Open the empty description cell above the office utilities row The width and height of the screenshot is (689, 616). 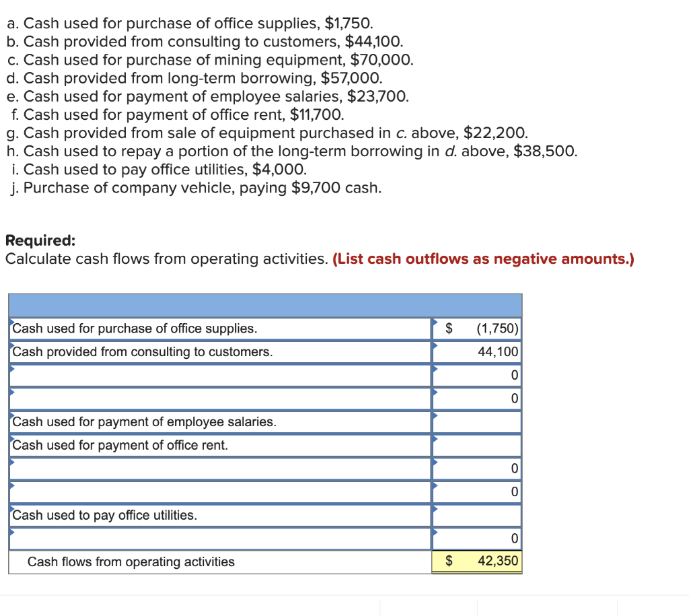point(220,492)
